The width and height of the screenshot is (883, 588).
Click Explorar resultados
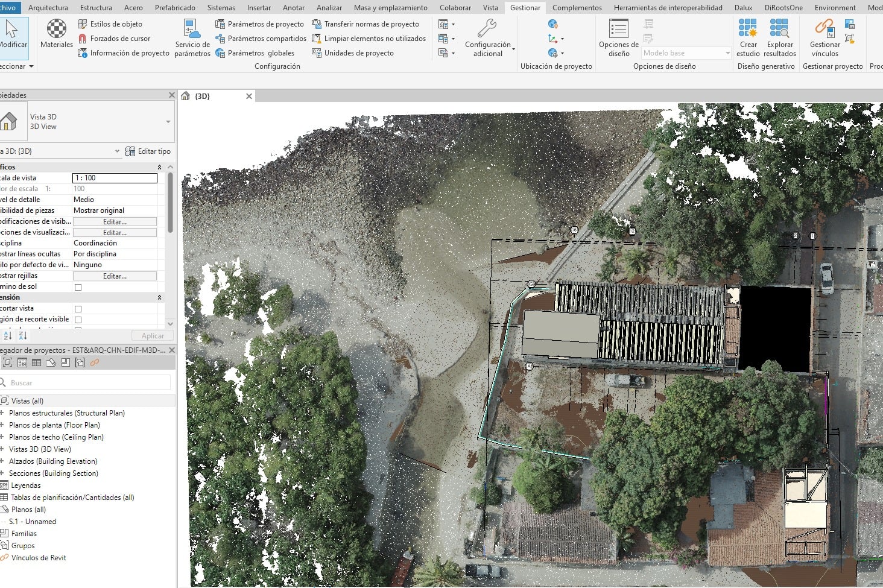(780, 38)
